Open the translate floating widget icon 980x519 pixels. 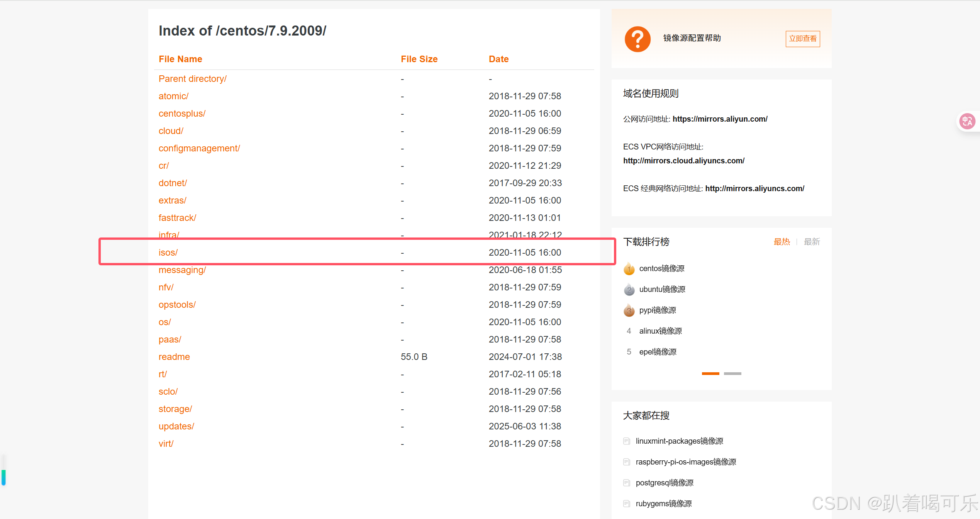point(967,122)
